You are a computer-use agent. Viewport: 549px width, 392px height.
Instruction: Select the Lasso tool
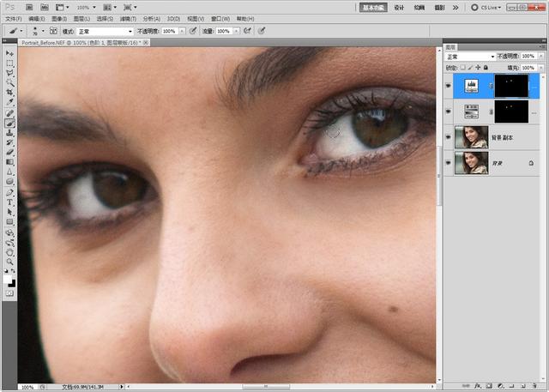(x=9, y=73)
